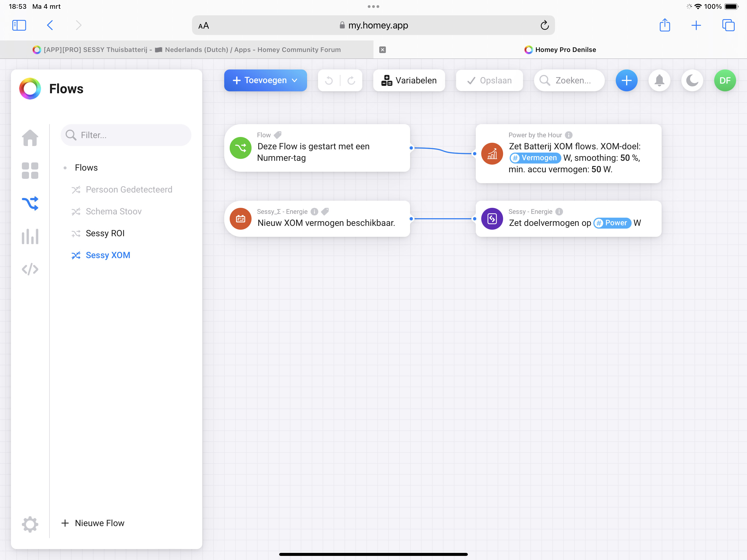Expand the Toevoegen dropdown
The image size is (747, 560).
point(265,80)
